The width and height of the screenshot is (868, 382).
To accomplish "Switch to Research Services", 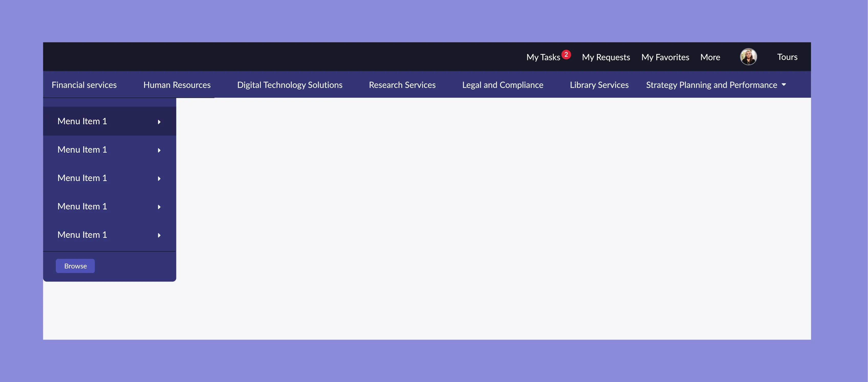I will click(x=402, y=85).
